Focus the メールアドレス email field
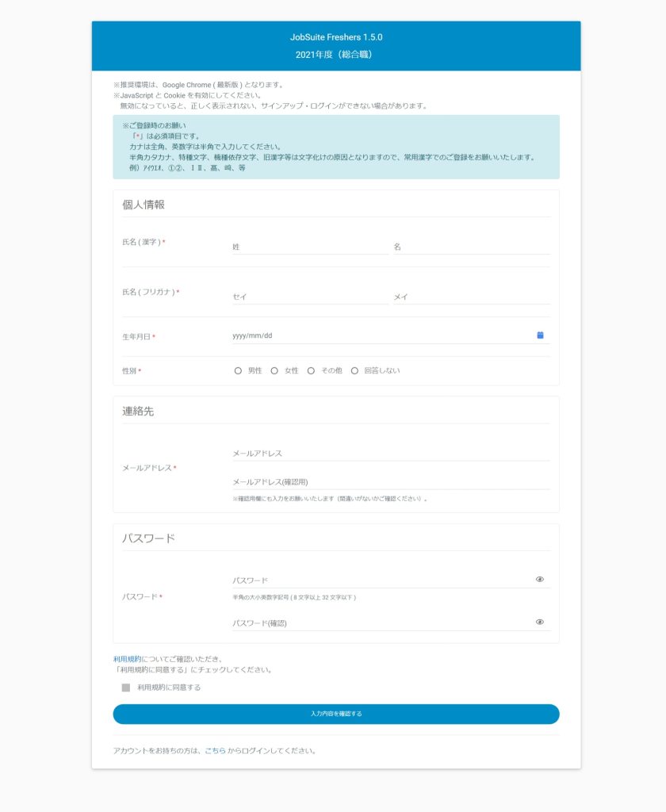 390,454
